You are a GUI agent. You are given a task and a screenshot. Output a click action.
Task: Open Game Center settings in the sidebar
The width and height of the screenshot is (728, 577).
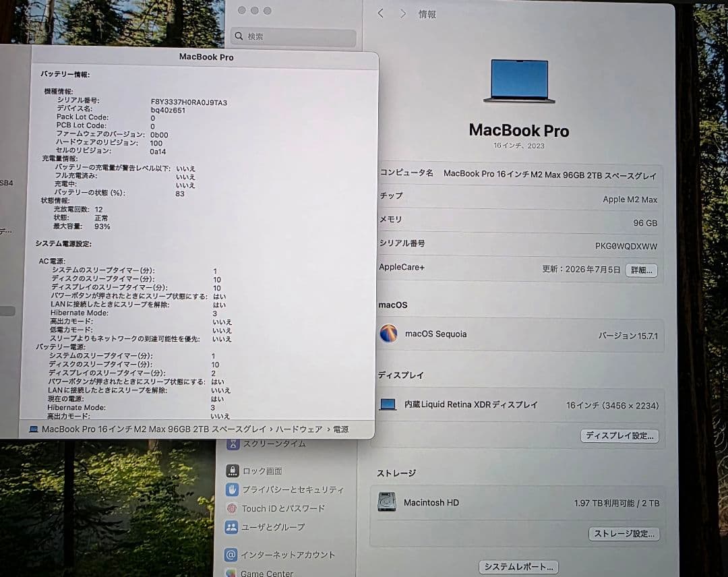click(x=268, y=572)
